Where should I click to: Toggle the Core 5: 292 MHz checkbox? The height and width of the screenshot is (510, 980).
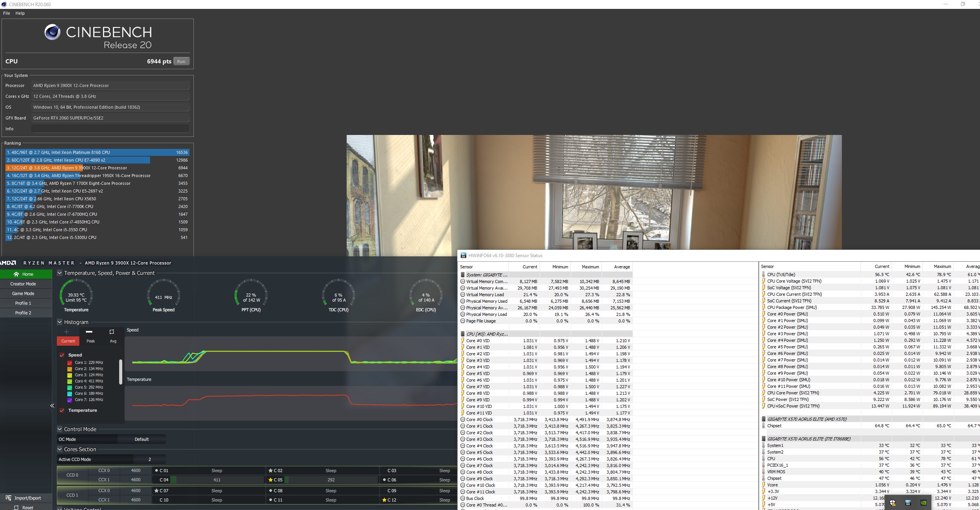(x=70, y=387)
